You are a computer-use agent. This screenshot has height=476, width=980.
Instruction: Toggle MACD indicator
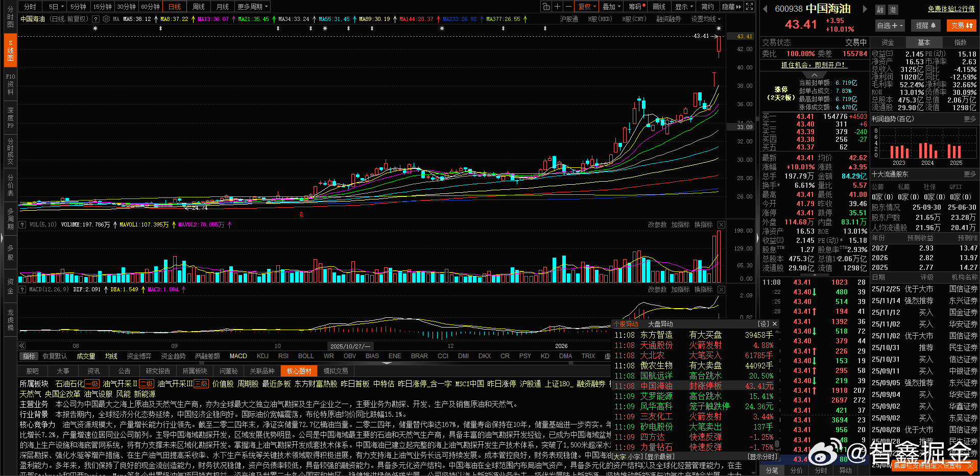[238, 356]
